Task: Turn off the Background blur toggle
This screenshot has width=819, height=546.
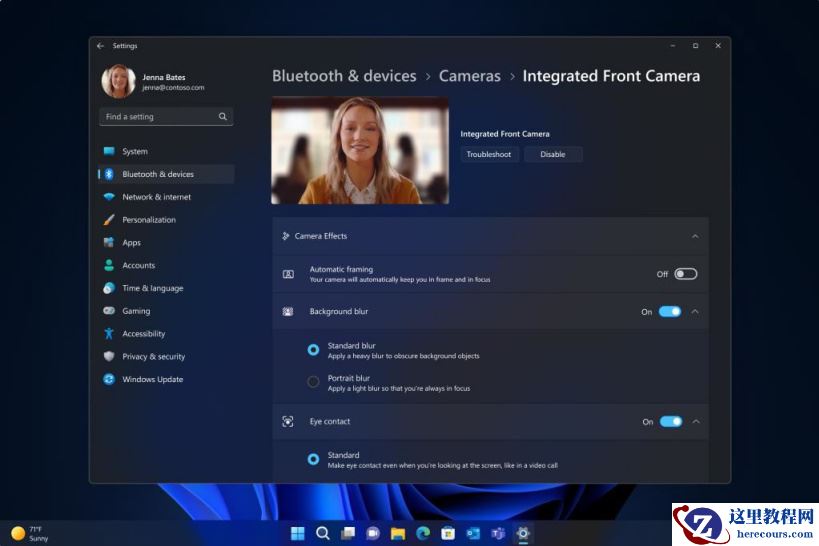Action: point(670,312)
